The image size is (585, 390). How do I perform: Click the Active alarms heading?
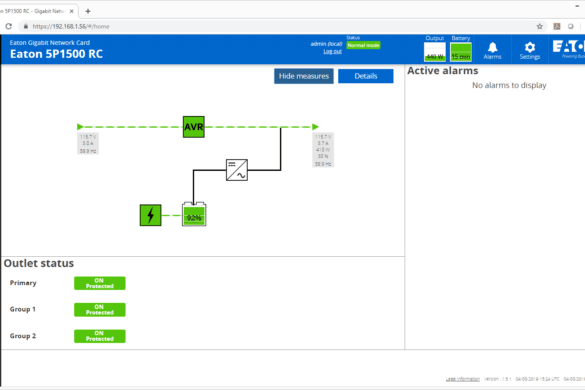(442, 71)
